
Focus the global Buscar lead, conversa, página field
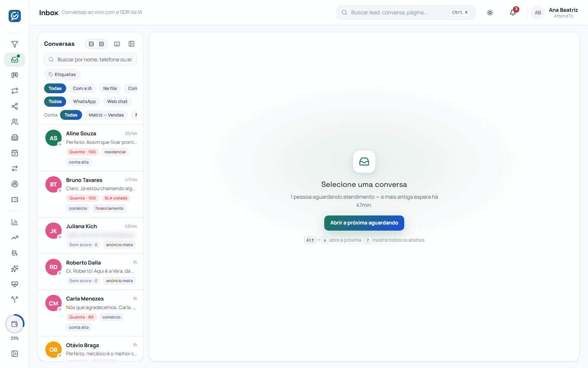click(406, 13)
